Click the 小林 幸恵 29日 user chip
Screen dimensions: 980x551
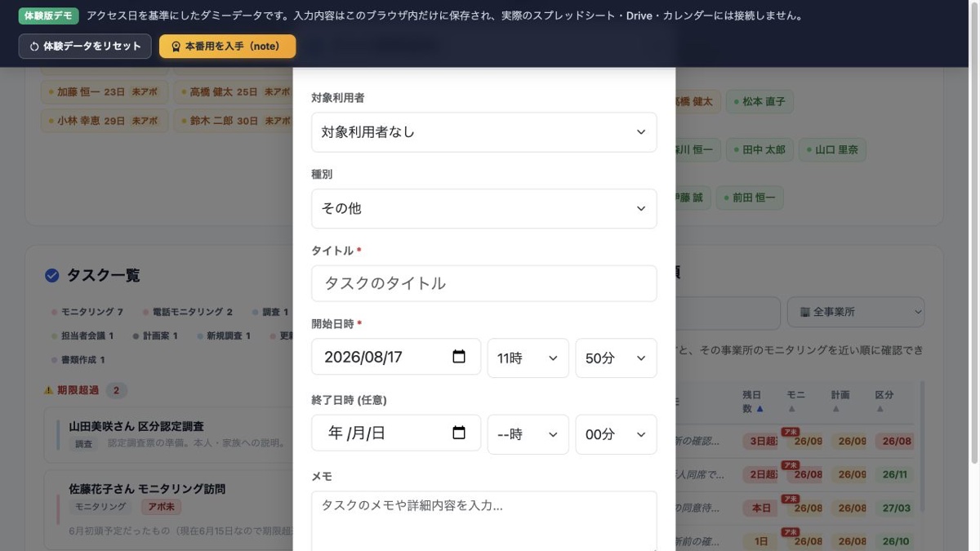tap(104, 121)
